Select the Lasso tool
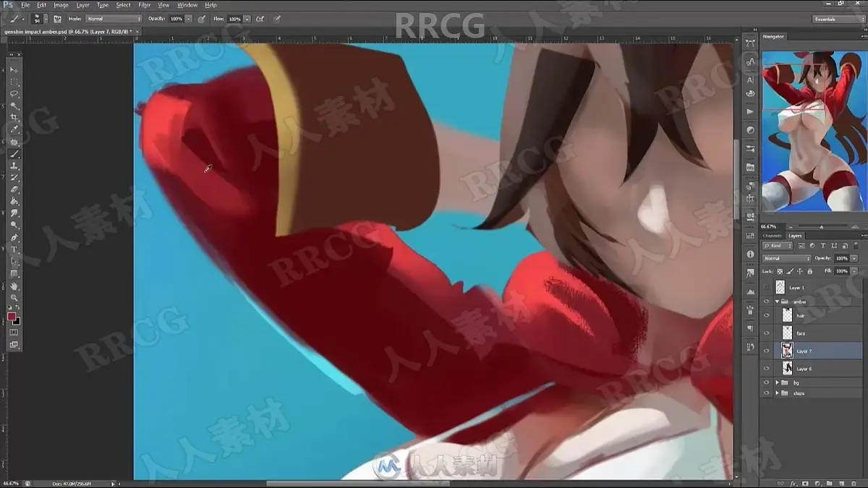The image size is (868, 488). click(x=14, y=95)
